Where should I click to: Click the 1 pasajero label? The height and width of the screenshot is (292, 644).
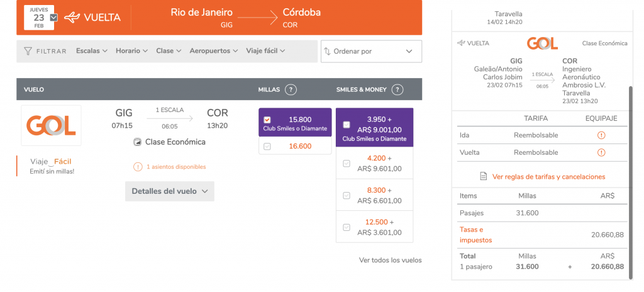tap(476, 266)
